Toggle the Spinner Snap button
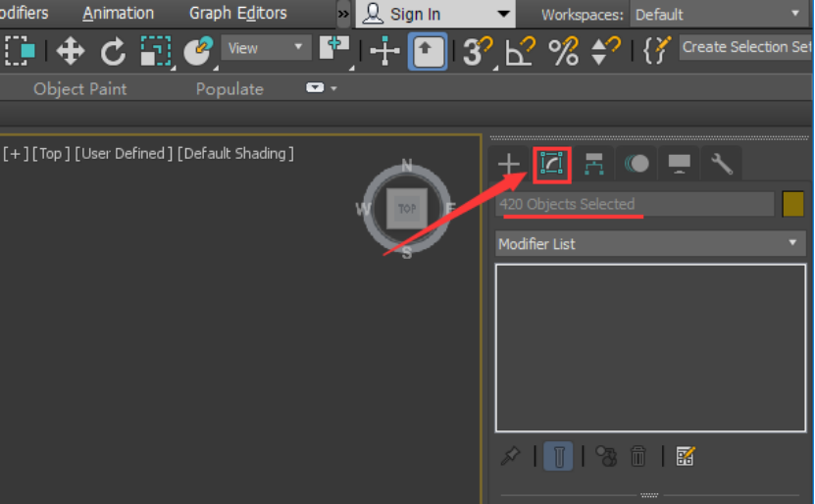Screen dimensions: 815x504 click(605, 51)
